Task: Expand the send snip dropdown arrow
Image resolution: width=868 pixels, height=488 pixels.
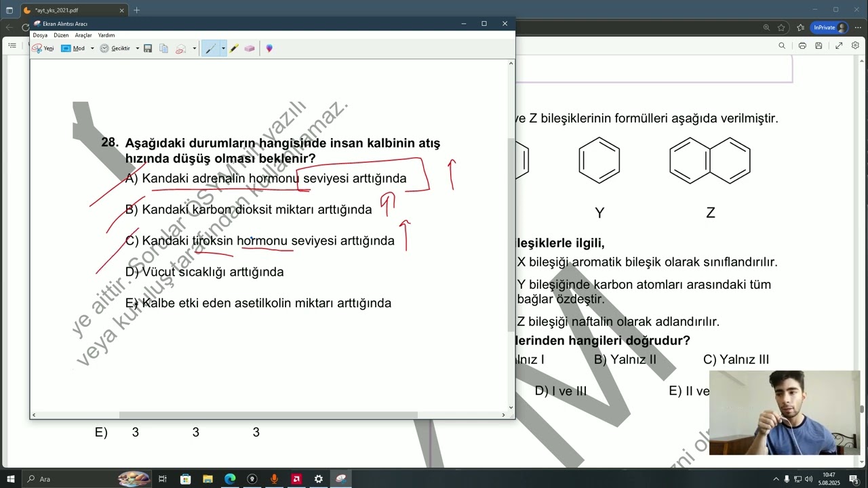Action: (195, 48)
